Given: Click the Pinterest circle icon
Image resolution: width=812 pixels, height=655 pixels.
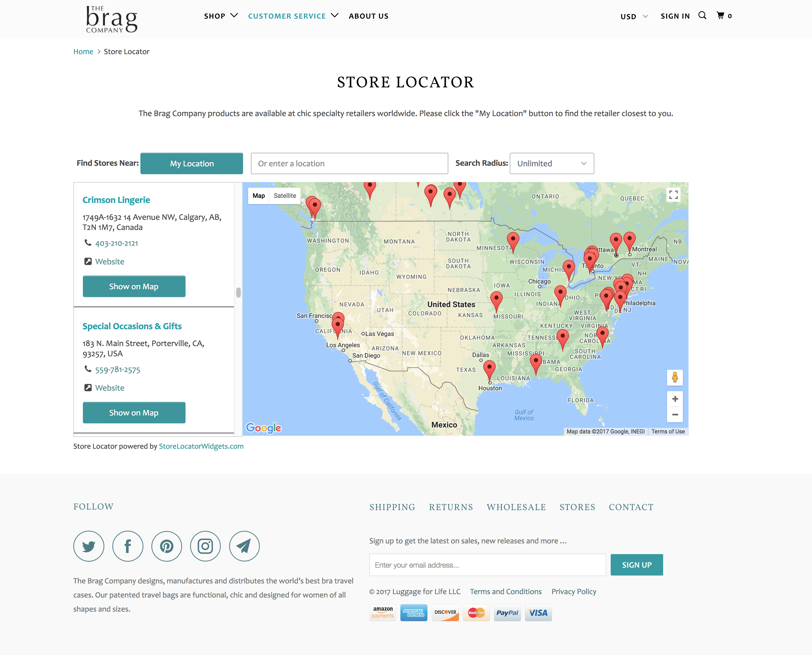Looking at the screenshot, I should click(166, 546).
